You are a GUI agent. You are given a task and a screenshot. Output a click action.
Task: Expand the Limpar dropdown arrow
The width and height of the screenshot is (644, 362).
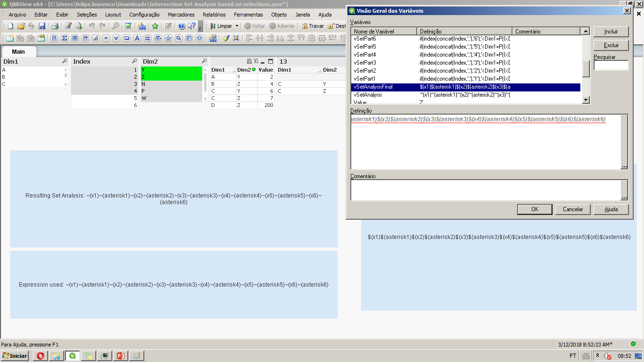pos(237,26)
